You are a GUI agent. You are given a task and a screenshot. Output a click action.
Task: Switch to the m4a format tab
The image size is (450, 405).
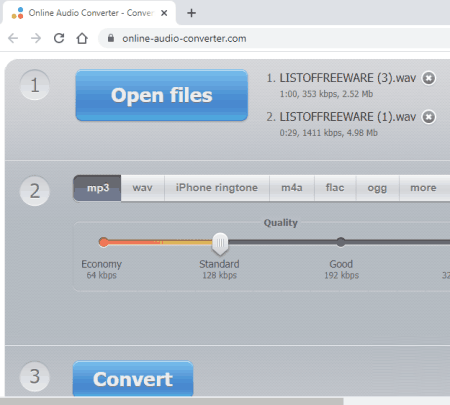coord(292,188)
